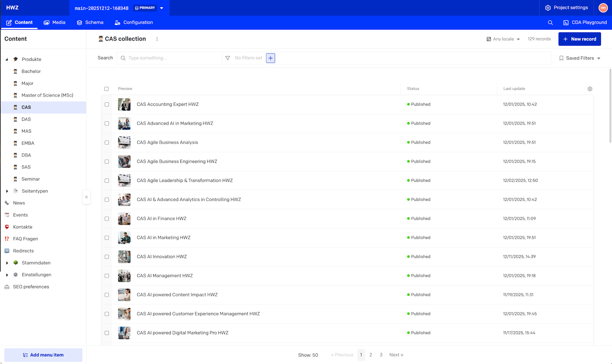
Task: Select checkbox for CAS AI Innovation HWZ
Action: (x=107, y=257)
